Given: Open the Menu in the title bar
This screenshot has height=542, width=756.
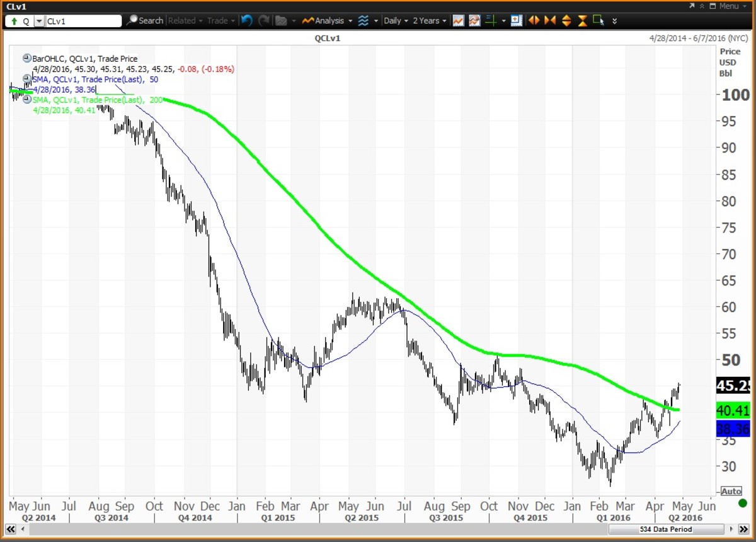Looking at the screenshot, I should (729, 6).
